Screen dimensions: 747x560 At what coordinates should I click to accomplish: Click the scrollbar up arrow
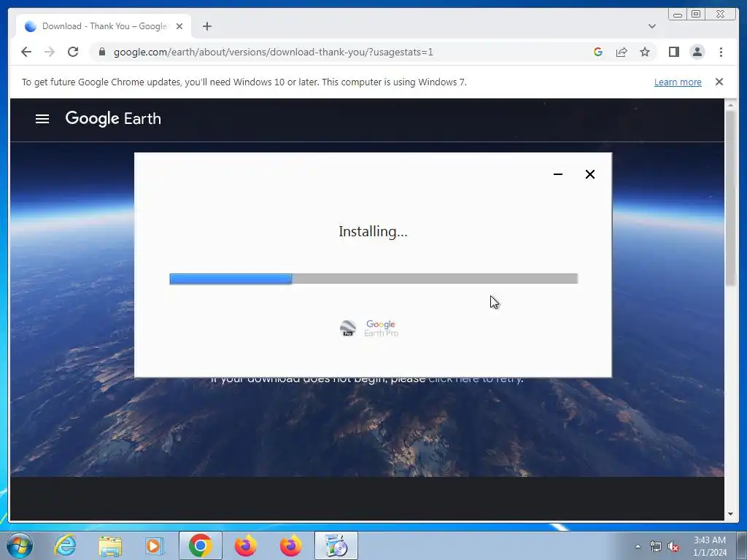730,105
